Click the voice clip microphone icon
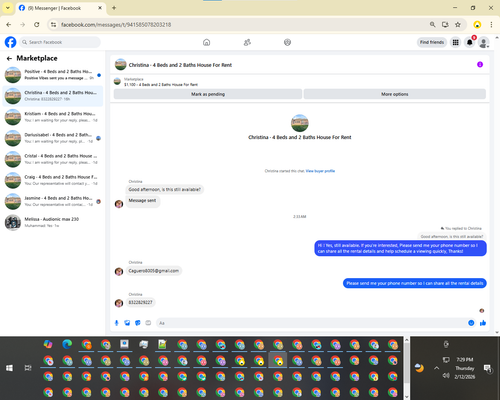 (x=117, y=323)
